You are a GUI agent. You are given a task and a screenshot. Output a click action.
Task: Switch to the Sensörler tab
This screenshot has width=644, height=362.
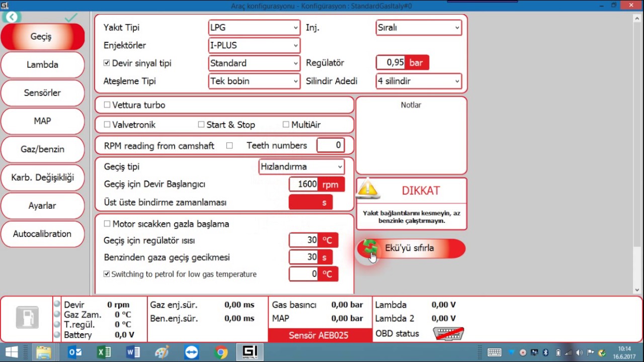[42, 93]
